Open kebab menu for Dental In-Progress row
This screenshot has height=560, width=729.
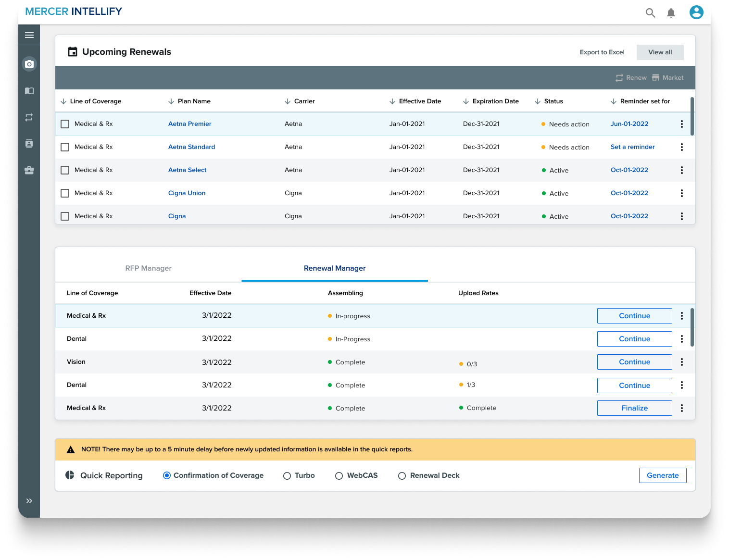click(x=682, y=339)
